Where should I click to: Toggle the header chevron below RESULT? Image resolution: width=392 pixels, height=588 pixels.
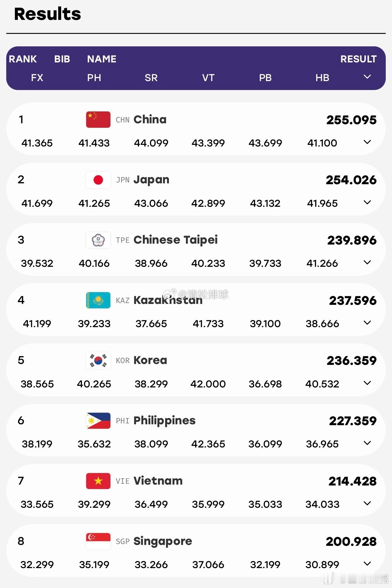[x=367, y=77]
